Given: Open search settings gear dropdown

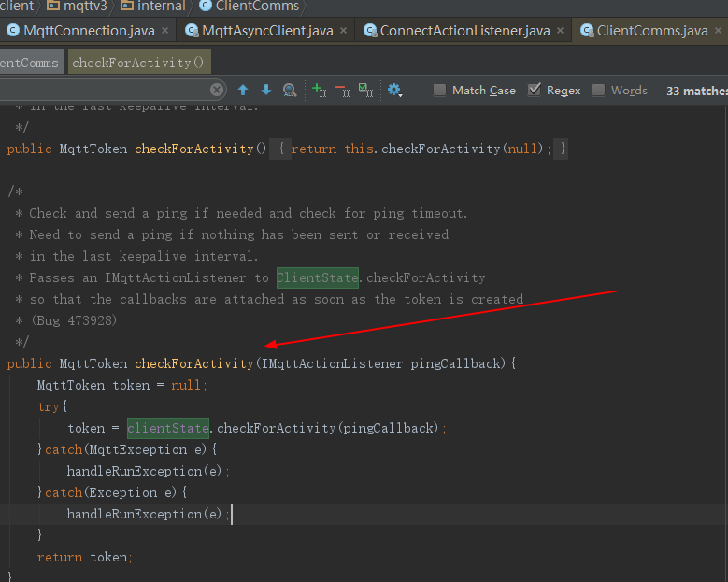Looking at the screenshot, I should [x=394, y=90].
